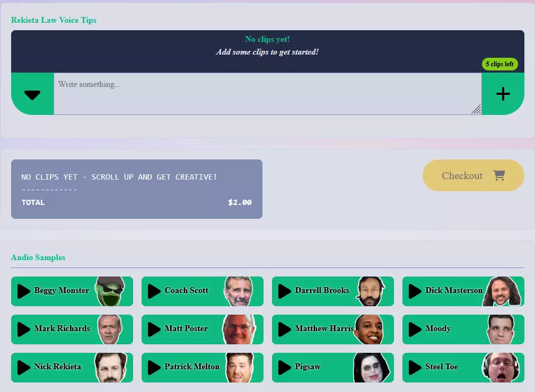Click the 'Pigsaw' name label
Image resolution: width=535 pixels, height=392 pixels.
(308, 367)
